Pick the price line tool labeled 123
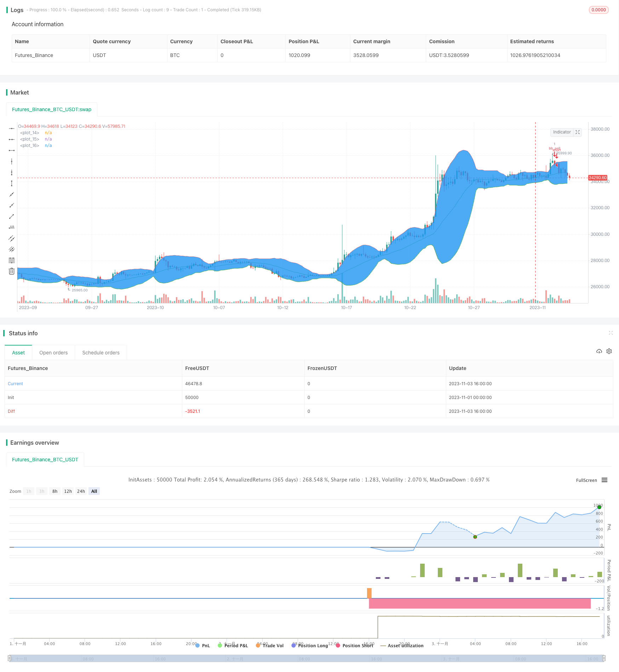 (x=12, y=227)
